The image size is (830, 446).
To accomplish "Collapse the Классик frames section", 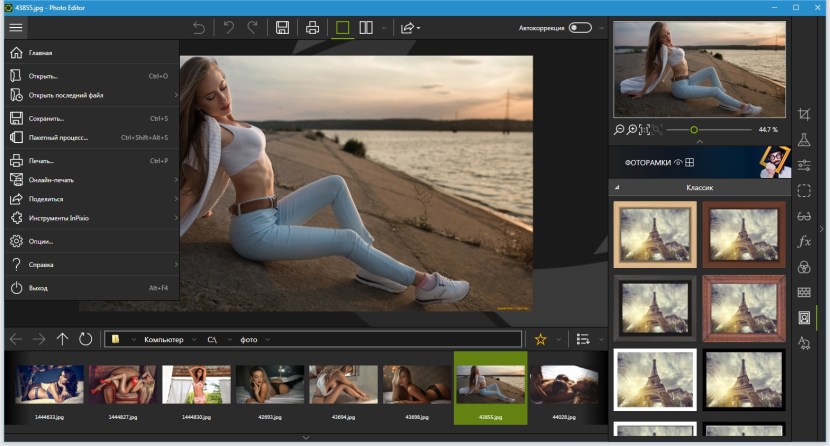I will (617, 188).
